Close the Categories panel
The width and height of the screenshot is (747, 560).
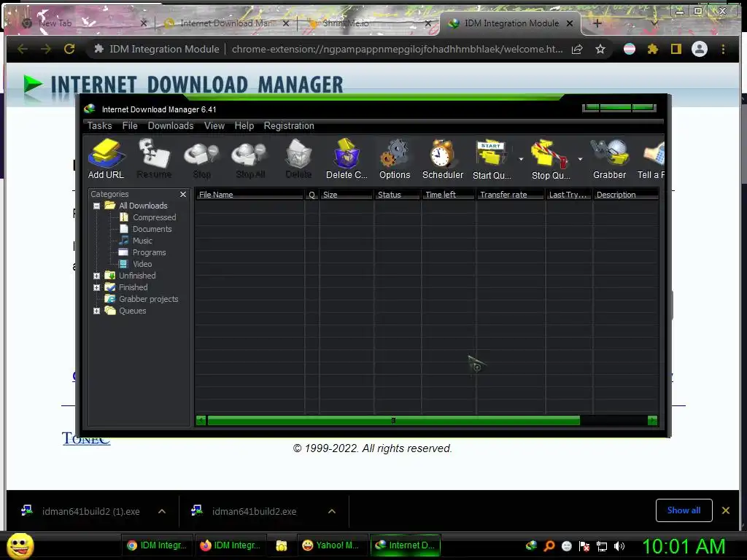pos(183,194)
